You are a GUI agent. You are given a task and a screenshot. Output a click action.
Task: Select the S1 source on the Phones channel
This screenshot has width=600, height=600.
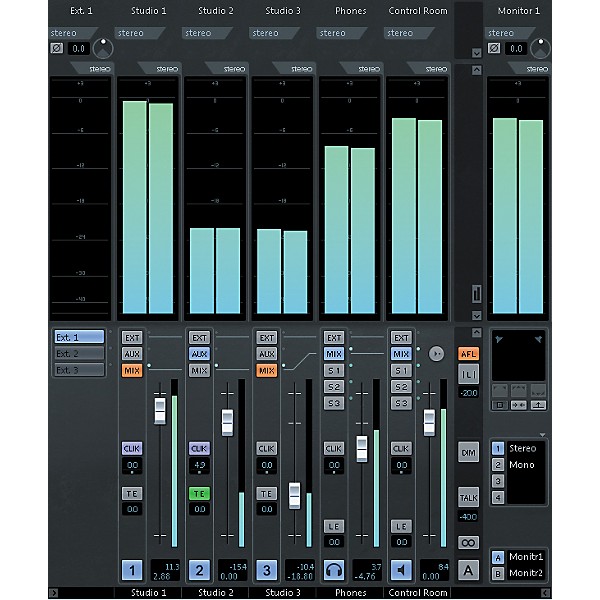point(334,370)
